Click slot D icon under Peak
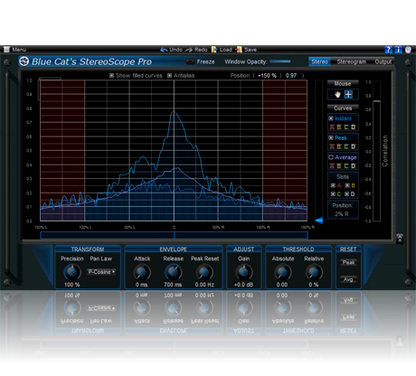Image resolution: width=416 pixels, height=376 pixels. click(353, 146)
